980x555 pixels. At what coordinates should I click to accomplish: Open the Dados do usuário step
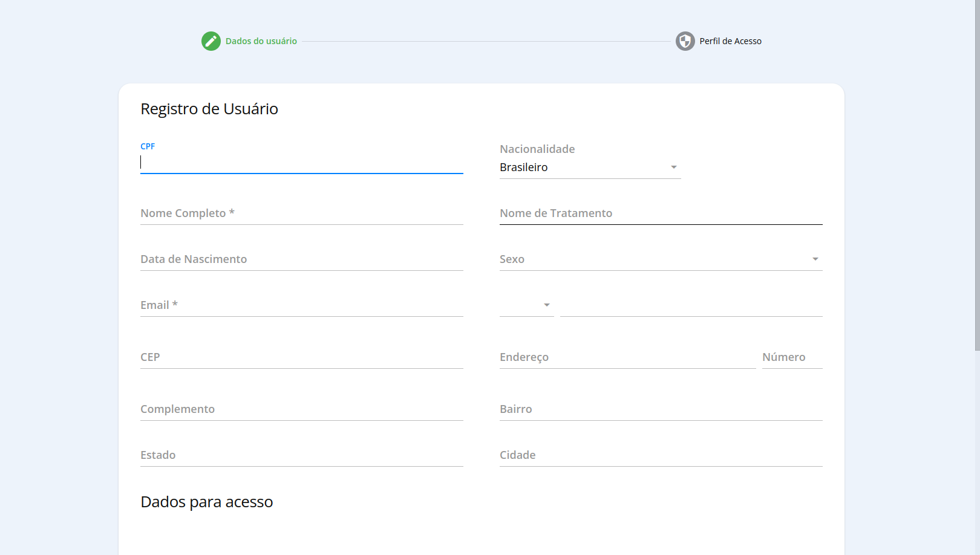click(261, 41)
